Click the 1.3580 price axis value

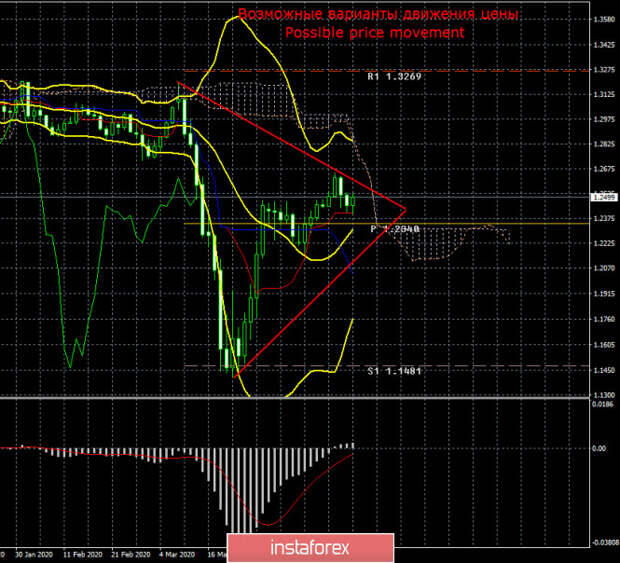click(x=604, y=19)
